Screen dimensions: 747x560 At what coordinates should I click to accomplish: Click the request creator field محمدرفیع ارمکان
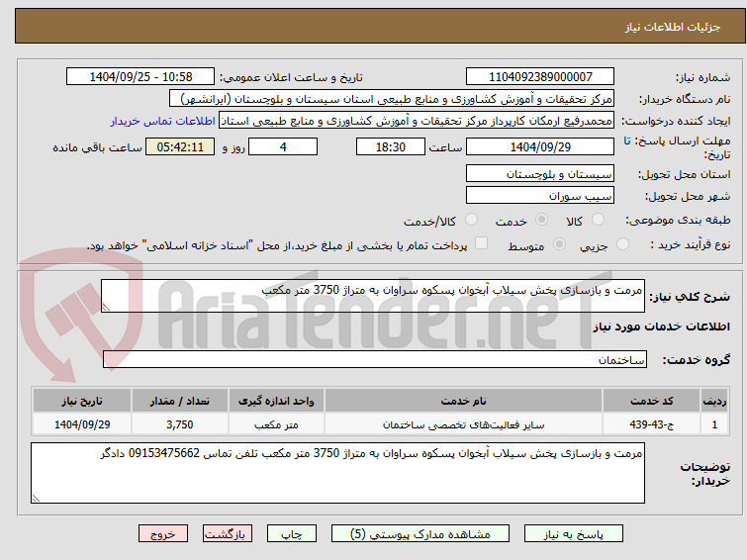[x=417, y=121]
